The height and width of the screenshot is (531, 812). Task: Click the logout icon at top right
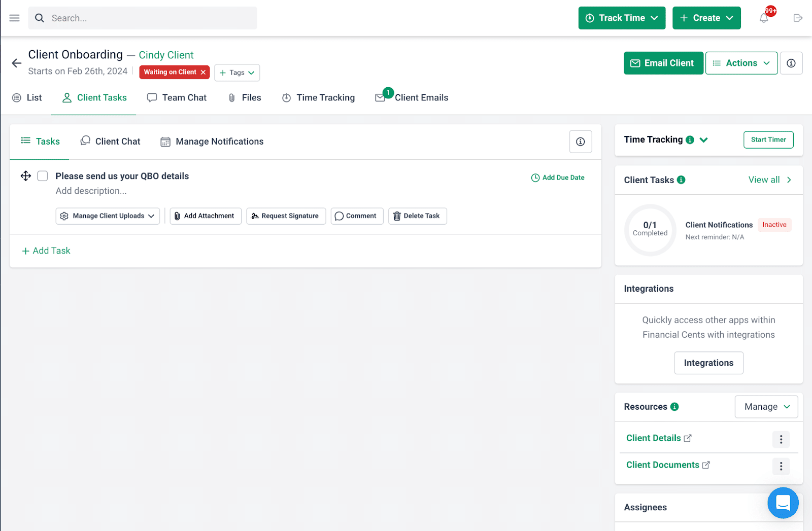798,18
